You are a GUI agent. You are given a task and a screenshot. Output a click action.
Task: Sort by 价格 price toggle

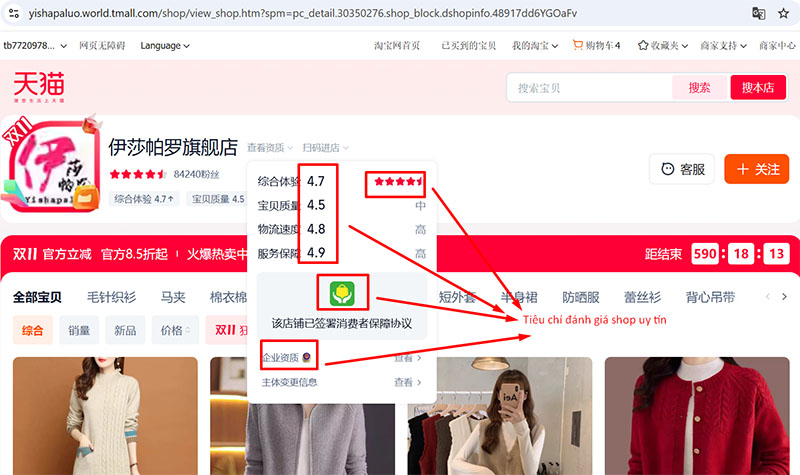[175, 330]
